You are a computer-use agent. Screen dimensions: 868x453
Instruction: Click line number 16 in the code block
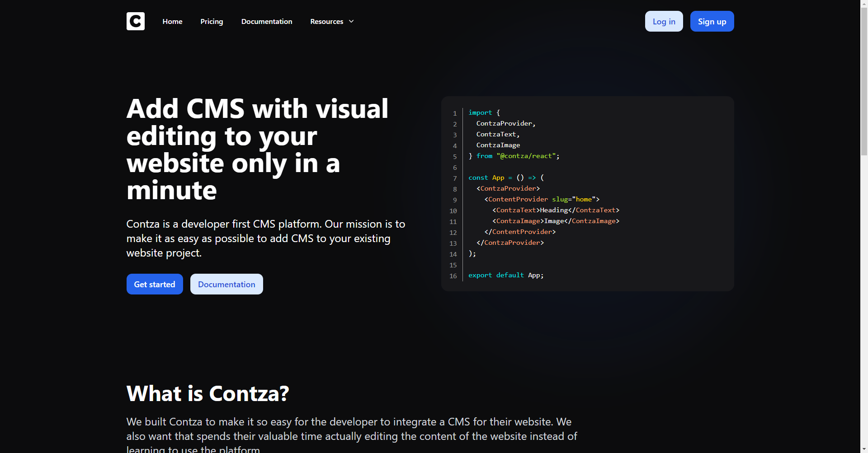tap(453, 276)
